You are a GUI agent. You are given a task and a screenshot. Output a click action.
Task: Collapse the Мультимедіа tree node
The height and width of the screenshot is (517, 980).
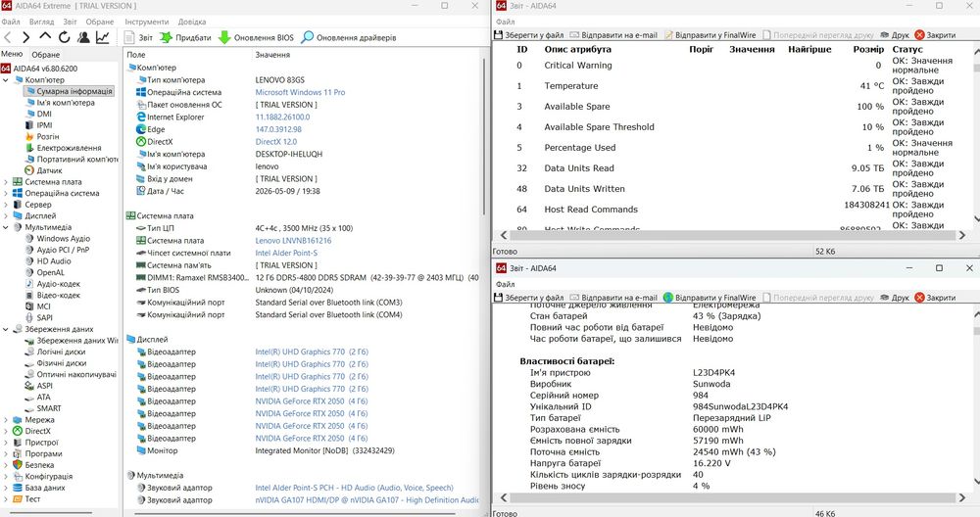coord(6,227)
